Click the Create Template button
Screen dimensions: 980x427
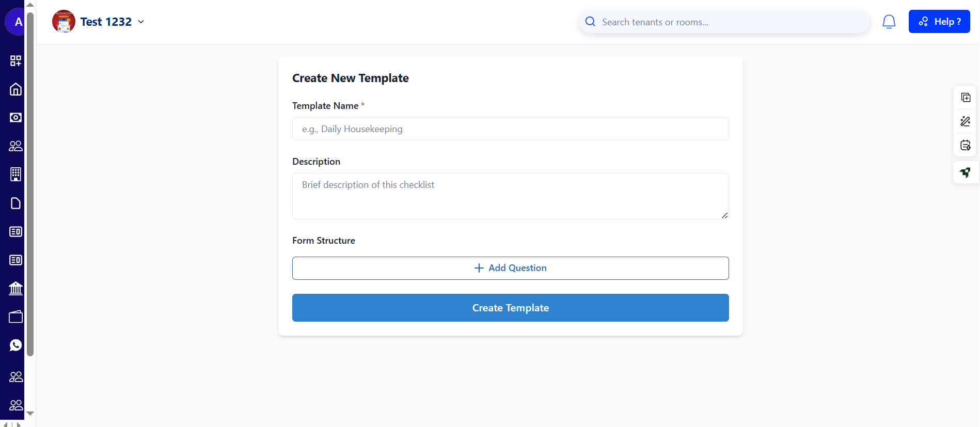510,308
